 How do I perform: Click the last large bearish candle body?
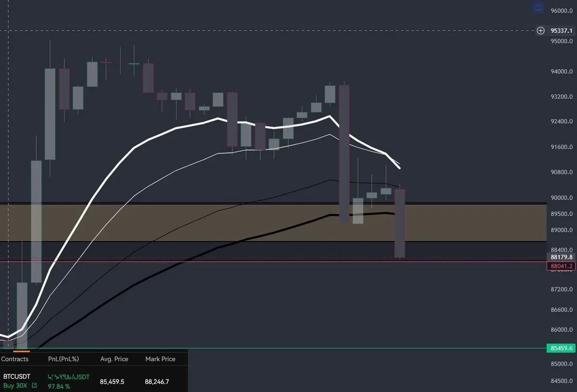(400, 223)
